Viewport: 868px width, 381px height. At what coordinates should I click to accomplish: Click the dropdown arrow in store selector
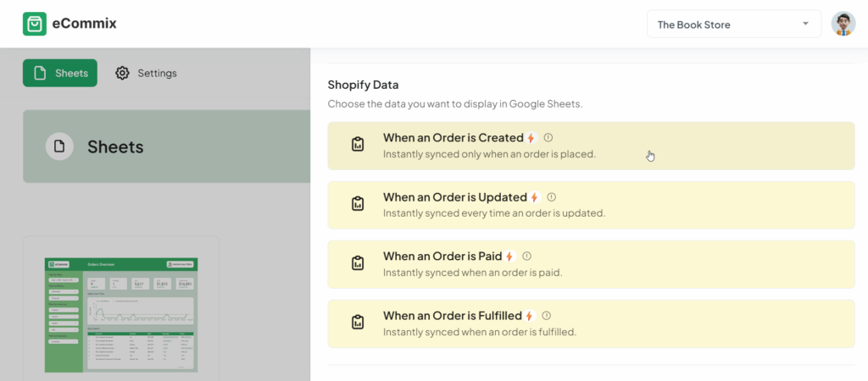pos(805,24)
